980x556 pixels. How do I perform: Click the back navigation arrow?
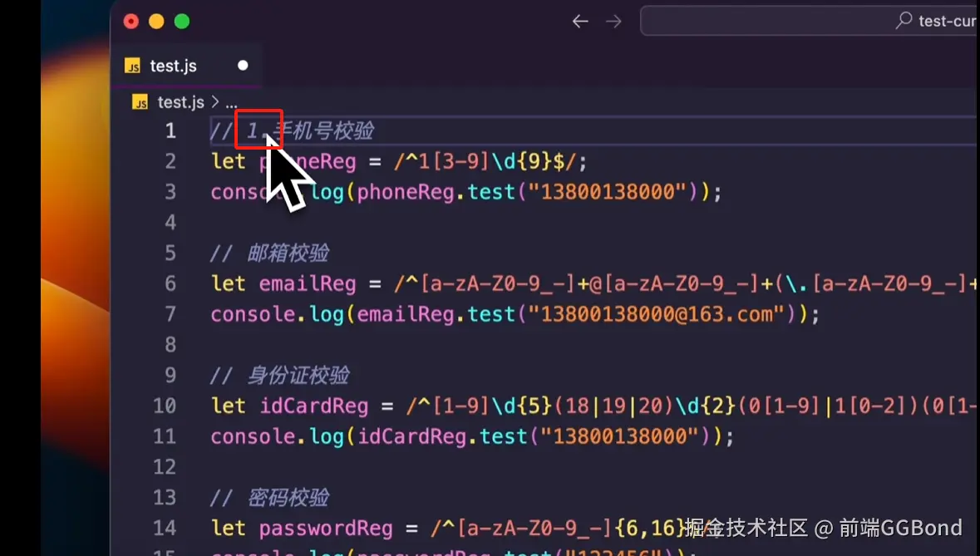(580, 22)
